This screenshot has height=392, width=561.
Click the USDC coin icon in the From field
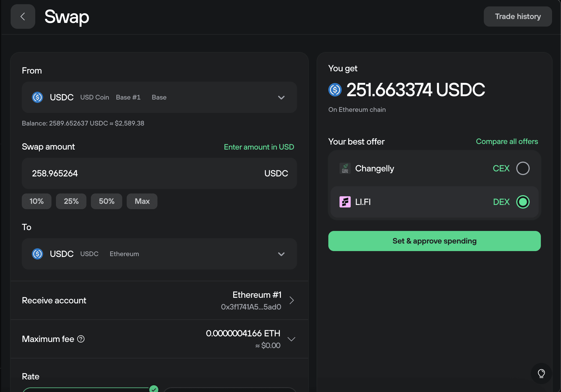click(x=37, y=97)
